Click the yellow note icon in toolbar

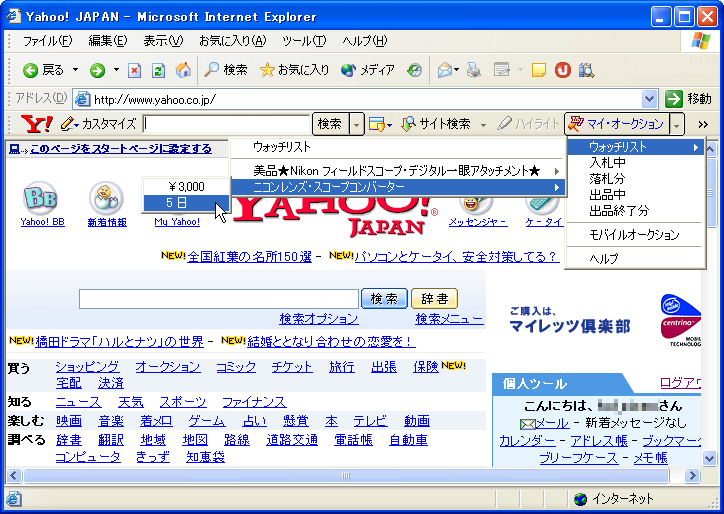[x=538, y=70]
